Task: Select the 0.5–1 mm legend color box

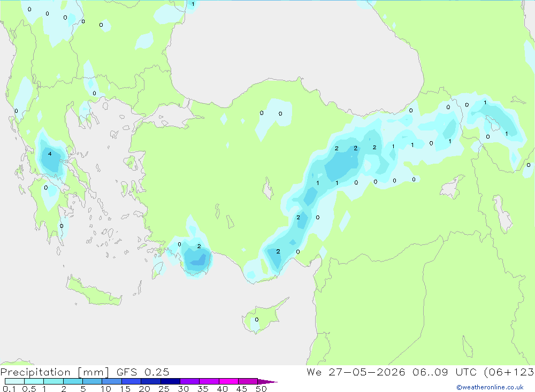Action: click(34, 381)
